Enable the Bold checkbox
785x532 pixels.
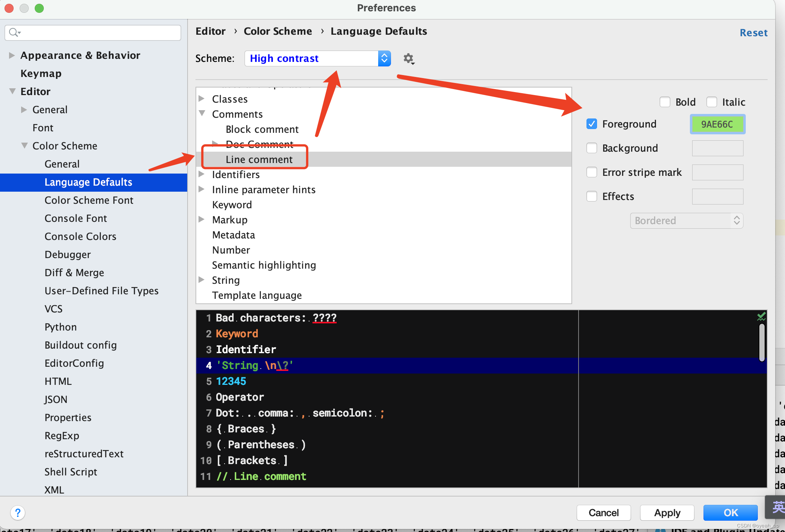(665, 102)
